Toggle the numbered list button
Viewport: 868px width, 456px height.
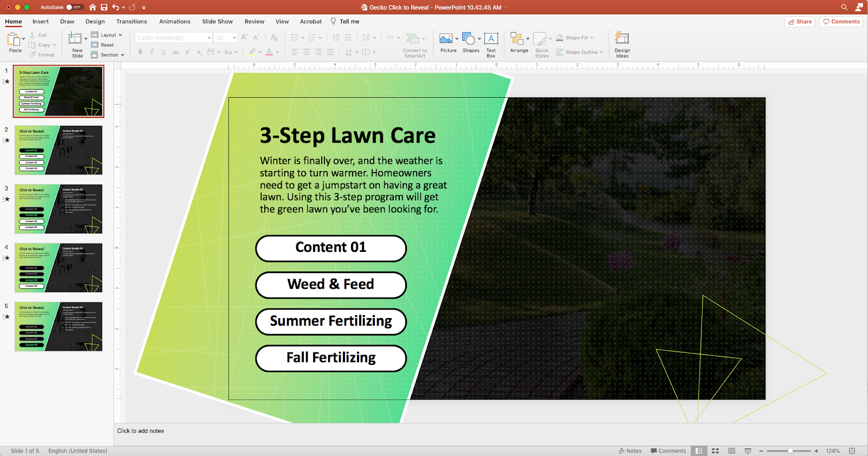coord(312,37)
